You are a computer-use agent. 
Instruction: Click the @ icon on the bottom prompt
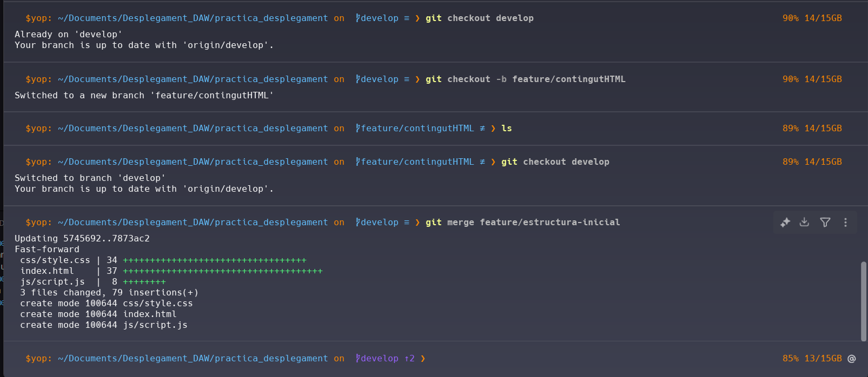tap(852, 359)
